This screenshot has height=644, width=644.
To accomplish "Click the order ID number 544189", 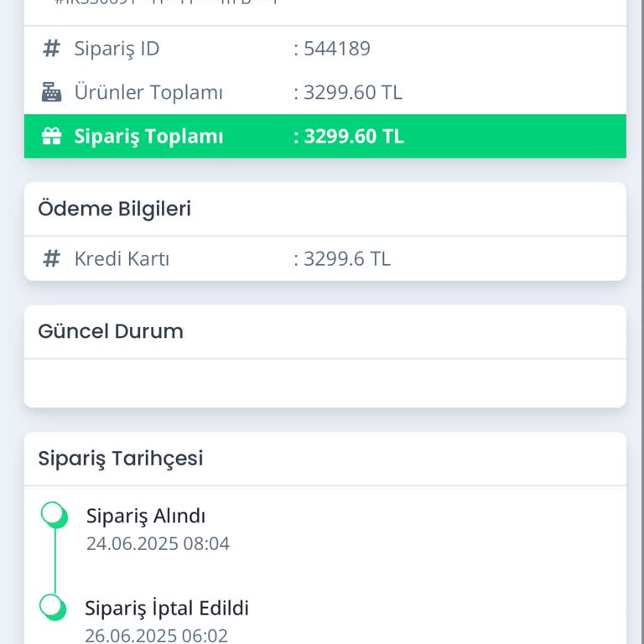I will pyautogui.click(x=336, y=49).
